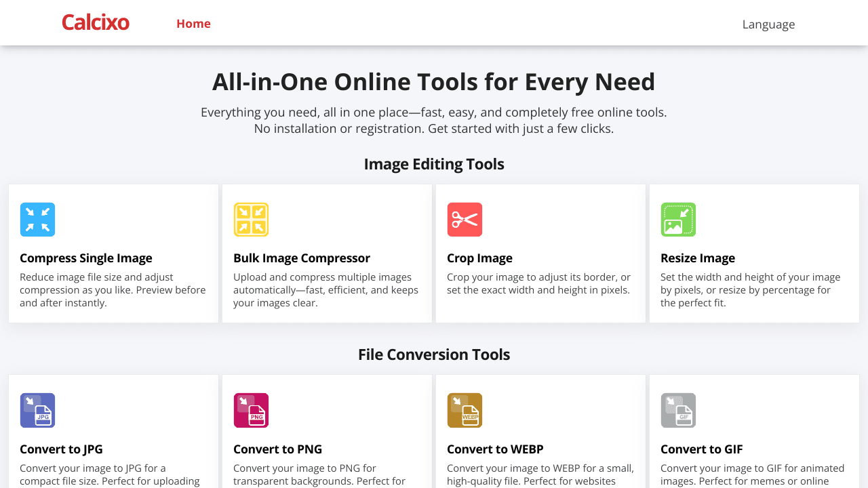Click the 'Convert your image to GIF' description

click(x=753, y=474)
